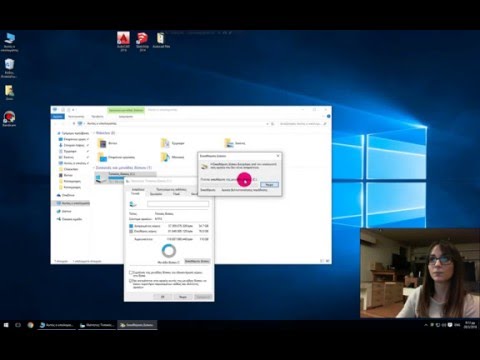Image resolution: width=480 pixels, height=360 pixels.
Task: Switch to the Disk Cleanup taskbar button
Action: point(137,325)
